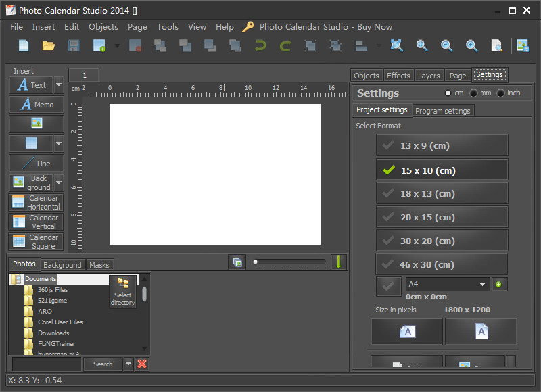Select the inch unit radio button
Screen dimensions: 541x392
pyautogui.click(x=501, y=93)
